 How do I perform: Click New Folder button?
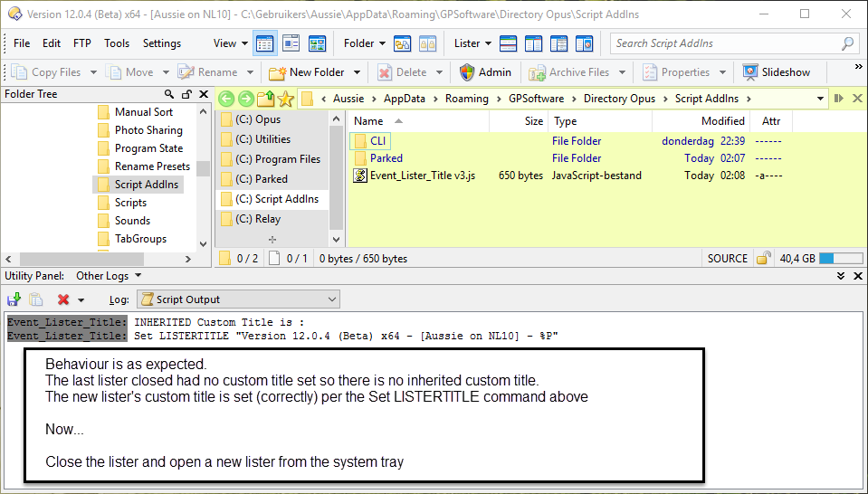[x=307, y=72]
